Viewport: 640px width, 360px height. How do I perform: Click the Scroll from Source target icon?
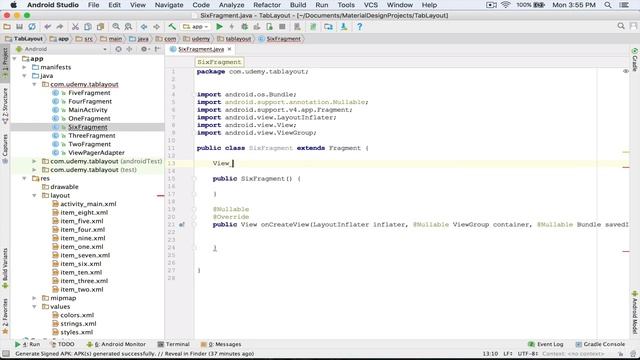tap(118, 49)
